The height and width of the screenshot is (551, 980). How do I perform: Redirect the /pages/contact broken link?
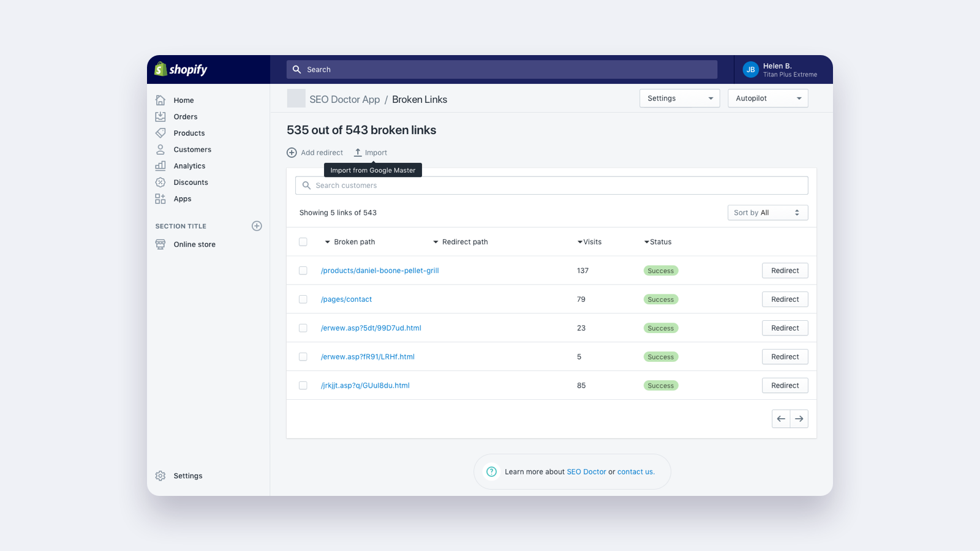785,299
